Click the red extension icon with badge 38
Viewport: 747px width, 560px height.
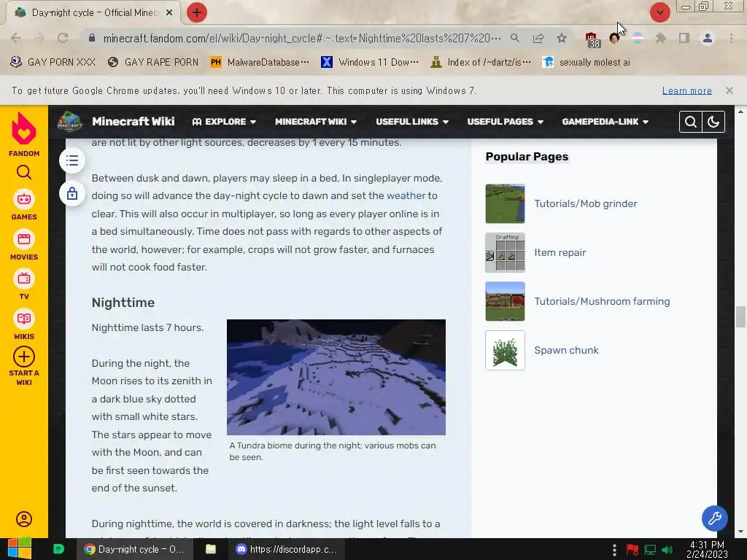592,39
